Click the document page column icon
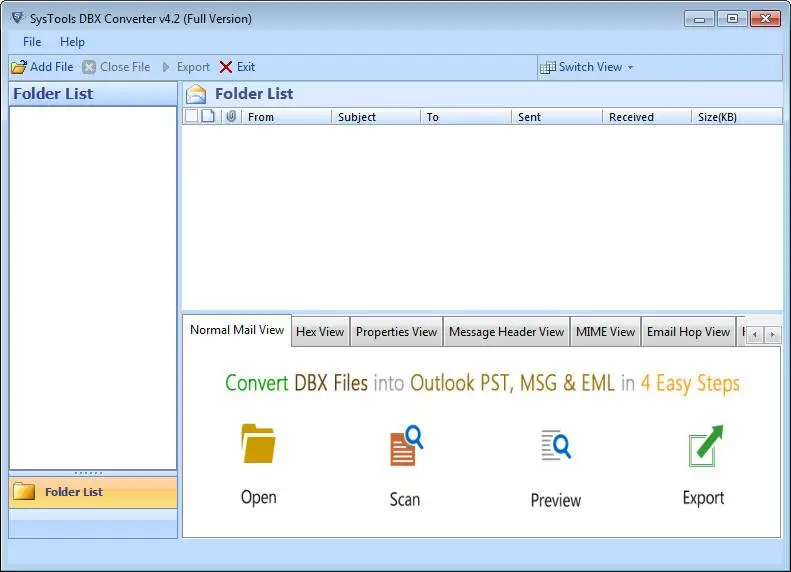This screenshot has width=791, height=572. [208, 117]
